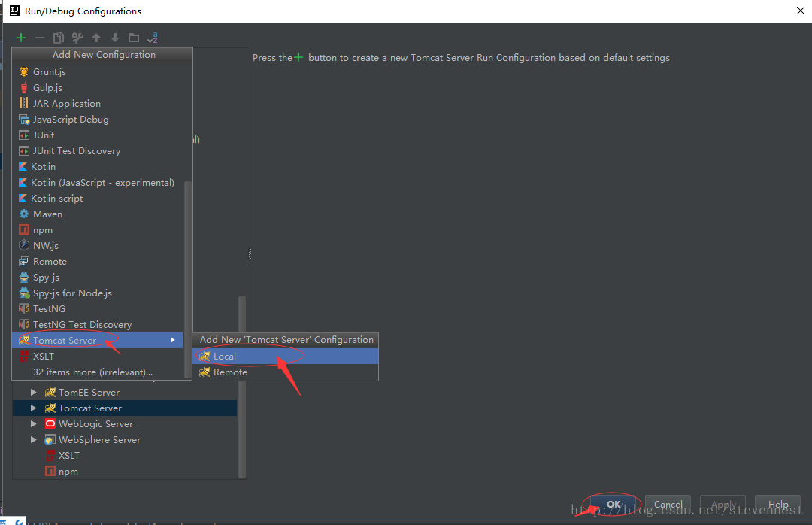Click the Maven gear icon
The width and height of the screenshot is (812, 525).
pyautogui.click(x=24, y=214)
